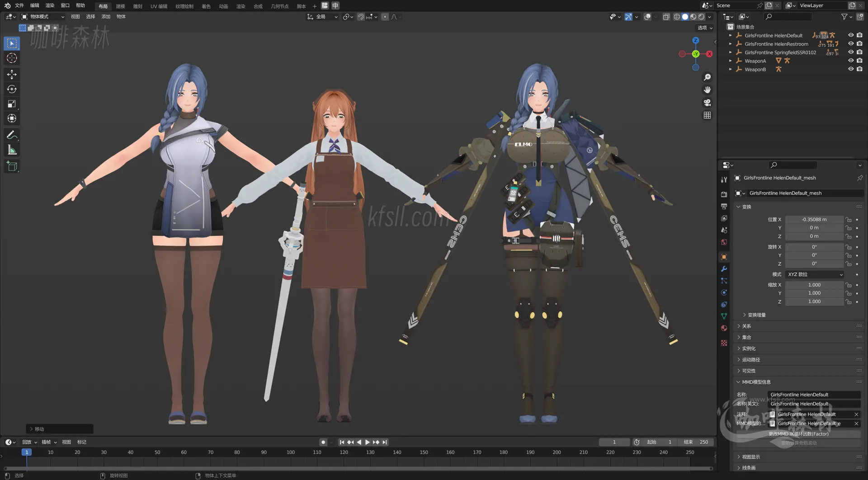Select the Move tool in the toolbar
Screen dimensions: 868x480
[11, 74]
